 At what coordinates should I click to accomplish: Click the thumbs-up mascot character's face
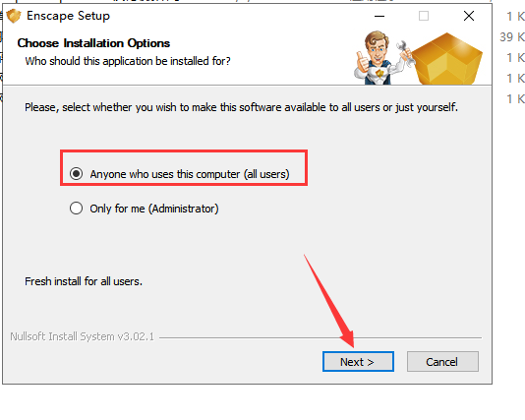[x=378, y=48]
